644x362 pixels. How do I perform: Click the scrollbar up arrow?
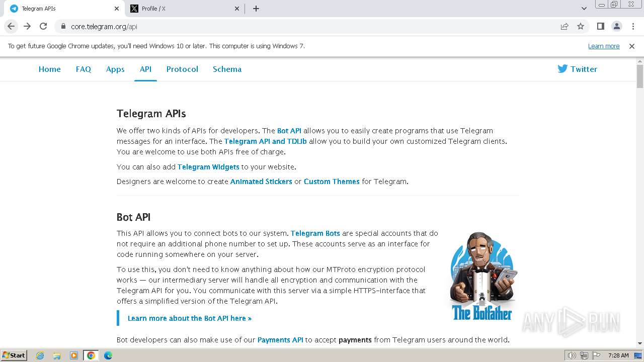640,61
